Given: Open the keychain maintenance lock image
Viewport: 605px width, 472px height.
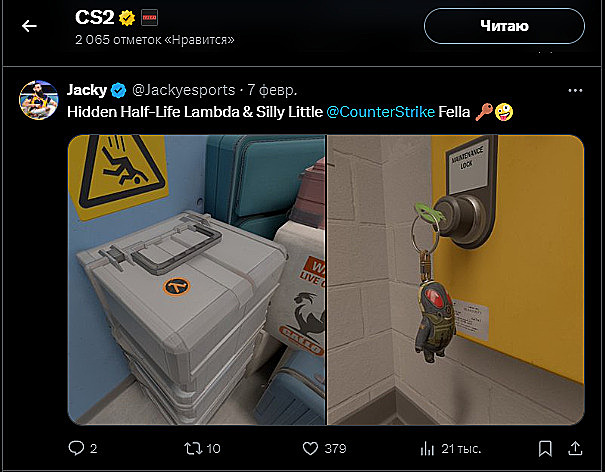Looking at the screenshot, I should pos(456,280).
